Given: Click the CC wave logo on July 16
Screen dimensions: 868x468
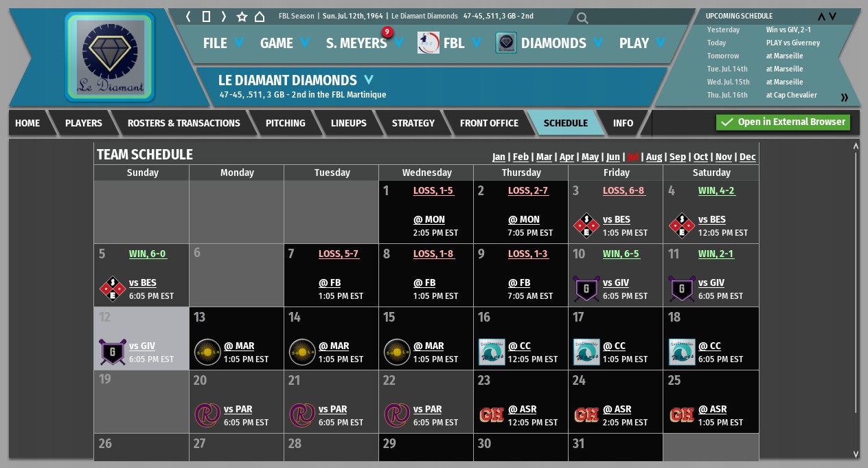Looking at the screenshot, I should [x=492, y=352].
